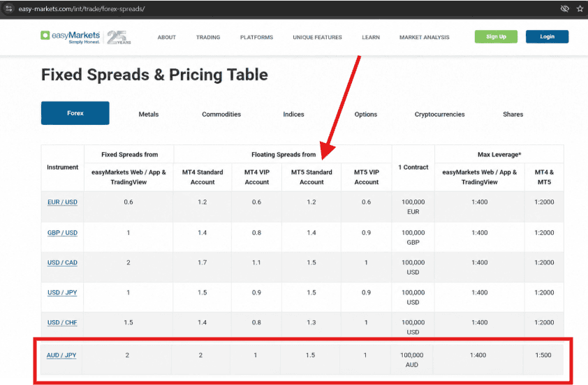Open the EUR / USD instrument link
The image size is (588, 385).
coord(62,202)
